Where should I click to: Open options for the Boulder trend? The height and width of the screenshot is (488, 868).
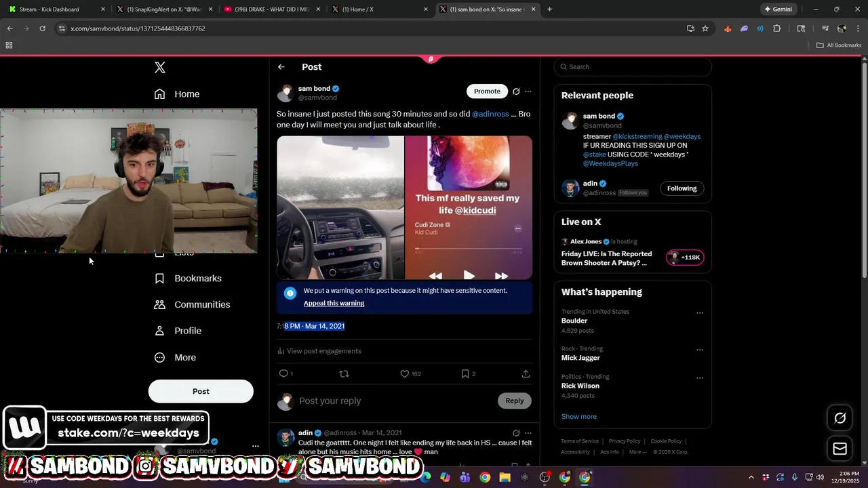click(700, 313)
